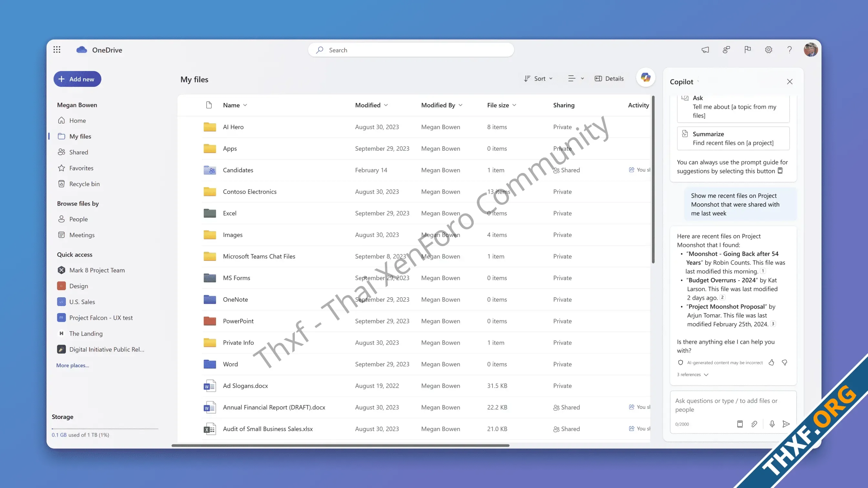Click the OneNote folder icon
The height and width of the screenshot is (488, 868).
click(x=210, y=299)
